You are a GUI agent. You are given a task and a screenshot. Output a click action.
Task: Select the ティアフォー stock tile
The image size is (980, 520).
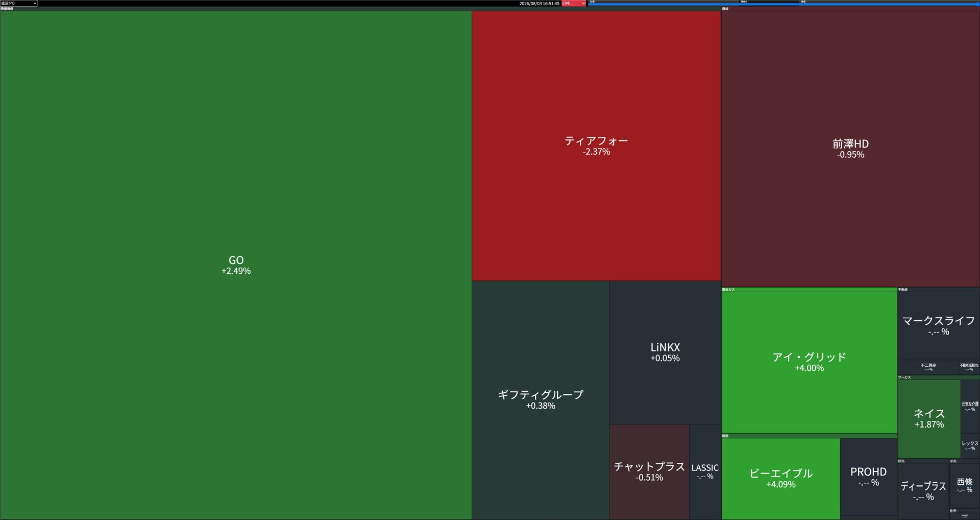click(x=596, y=146)
